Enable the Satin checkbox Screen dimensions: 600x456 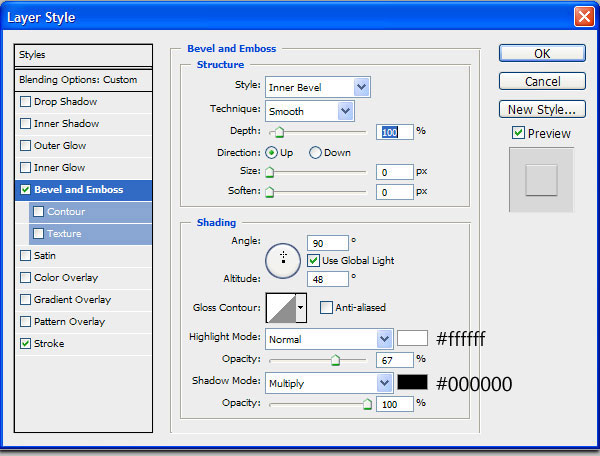coord(25,256)
